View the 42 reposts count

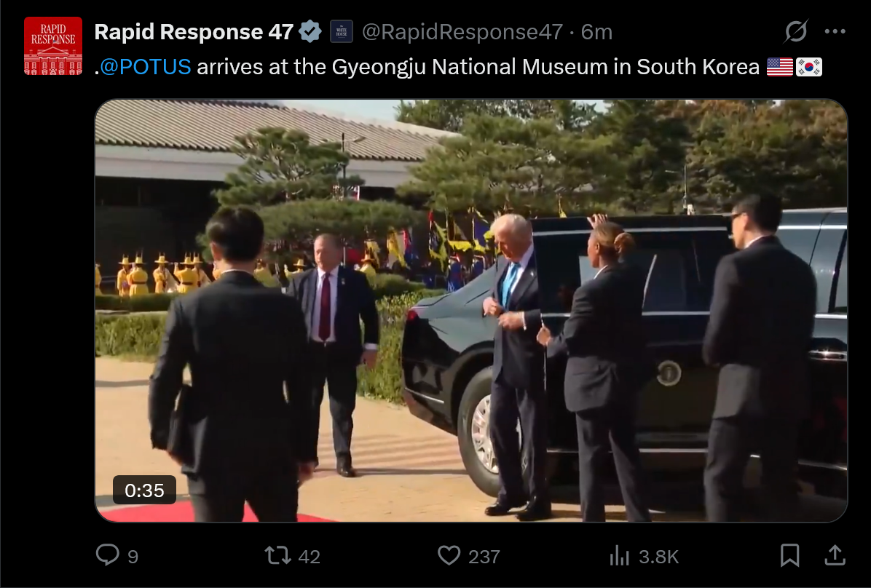[x=310, y=557]
